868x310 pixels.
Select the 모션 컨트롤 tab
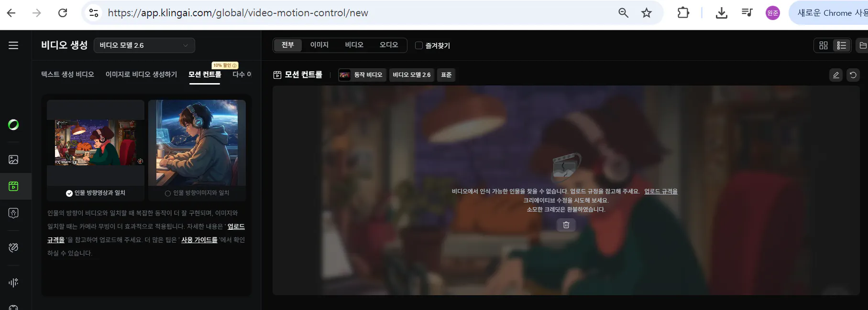205,75
